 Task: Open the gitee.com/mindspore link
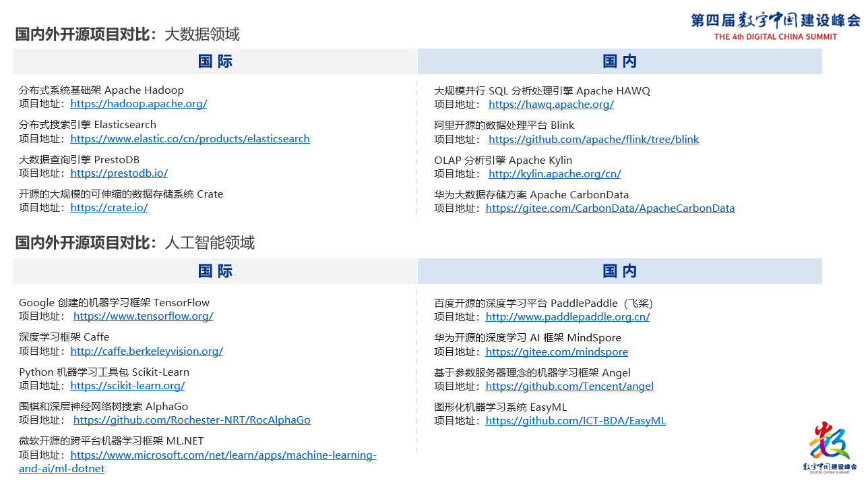pos(557,352)
